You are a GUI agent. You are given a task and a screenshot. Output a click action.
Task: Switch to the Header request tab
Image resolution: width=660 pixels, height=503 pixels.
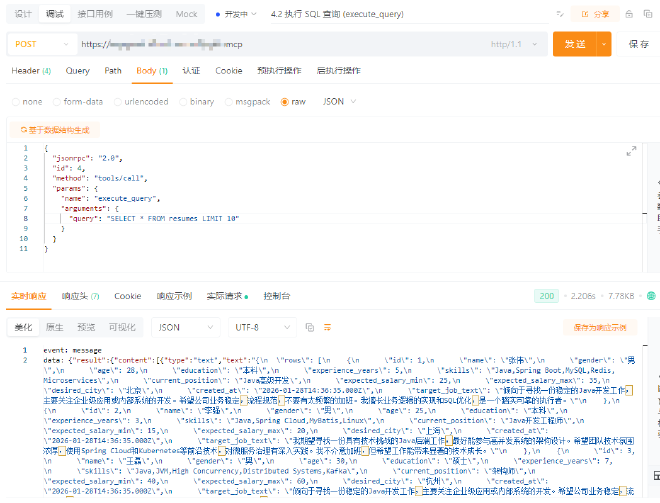(30, 71)
